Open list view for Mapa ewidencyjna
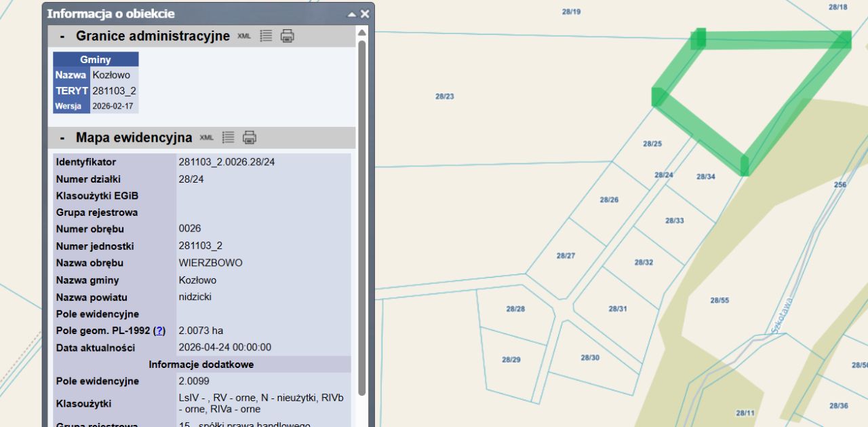 pos(228,138)
